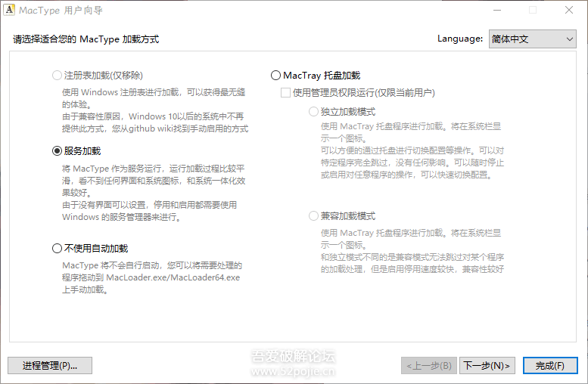Choose the MacTray 托盘加载 radio option
The height and width of the screenshot is (384, 588).
[x=275, y=76]
